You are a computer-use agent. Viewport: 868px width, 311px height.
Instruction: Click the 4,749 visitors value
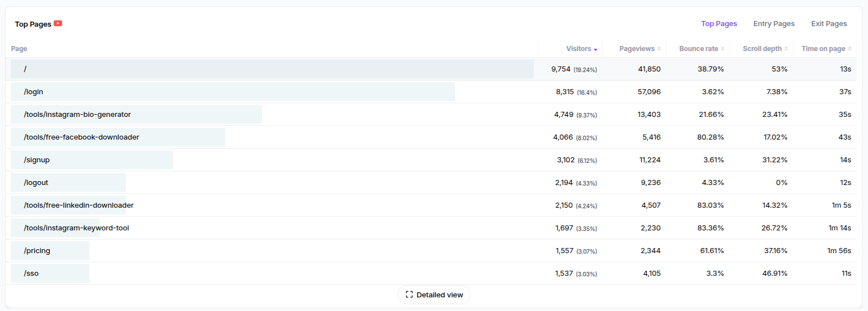(x=564, y=114)
